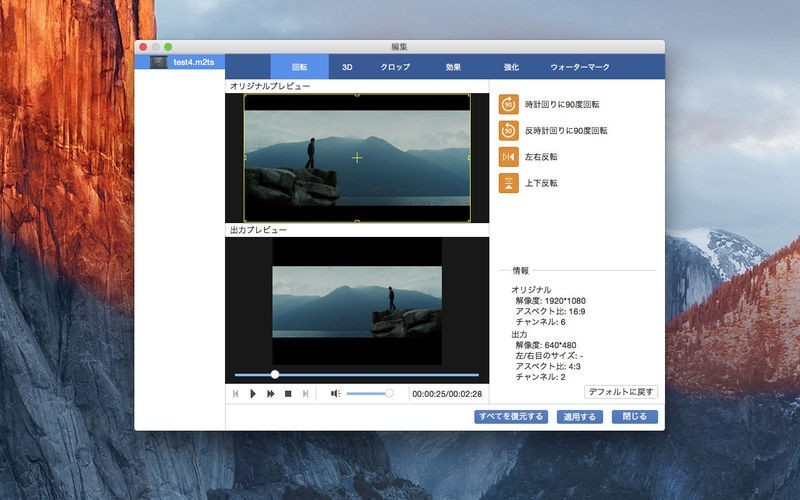This screenshot has height=500, width=800.
Task: Stop the video playback
Action: point(288,394)
